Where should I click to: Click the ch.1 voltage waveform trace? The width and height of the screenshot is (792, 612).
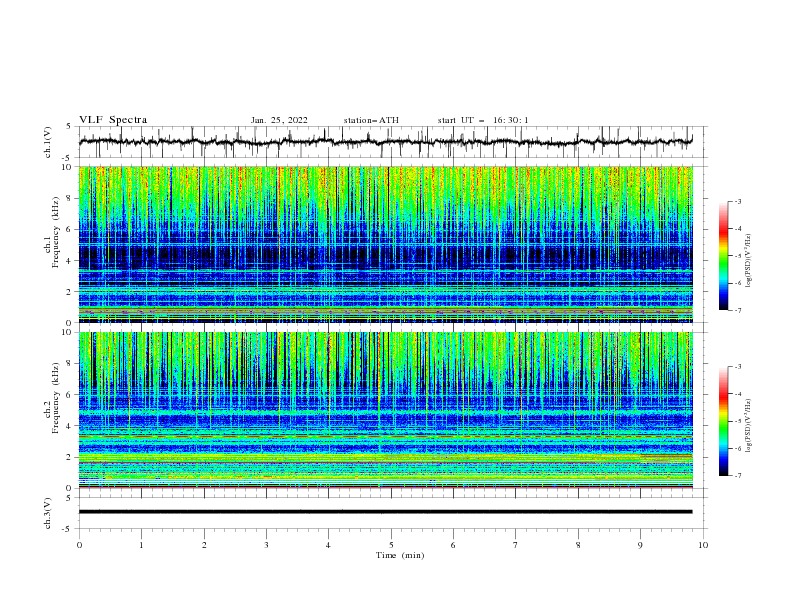[385, 142]
